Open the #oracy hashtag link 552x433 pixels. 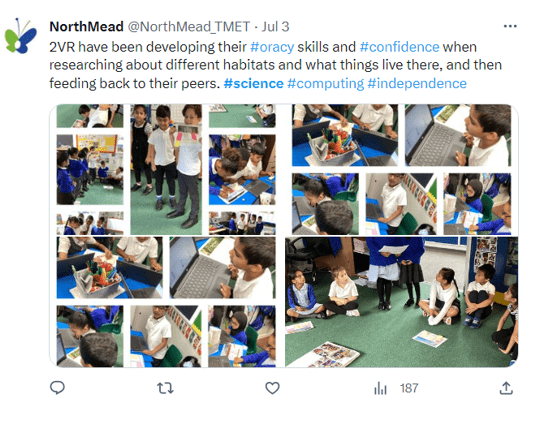(x=272, y=47)
